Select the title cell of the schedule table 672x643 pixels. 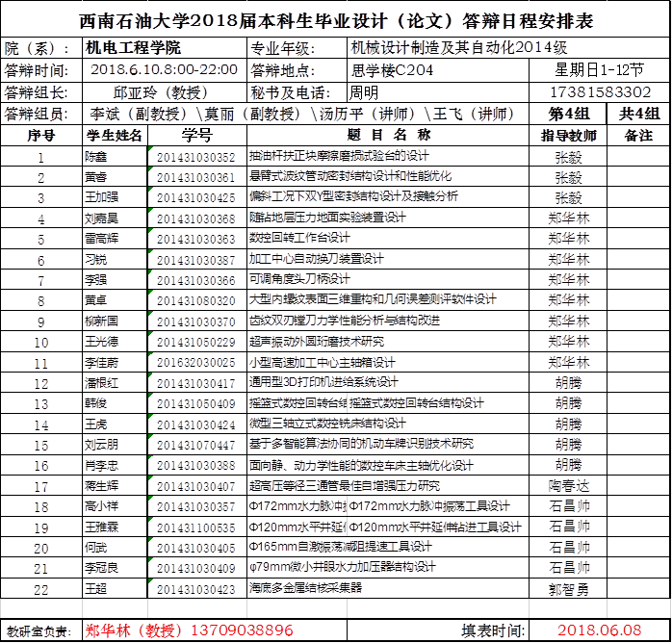tap(335, 20)
